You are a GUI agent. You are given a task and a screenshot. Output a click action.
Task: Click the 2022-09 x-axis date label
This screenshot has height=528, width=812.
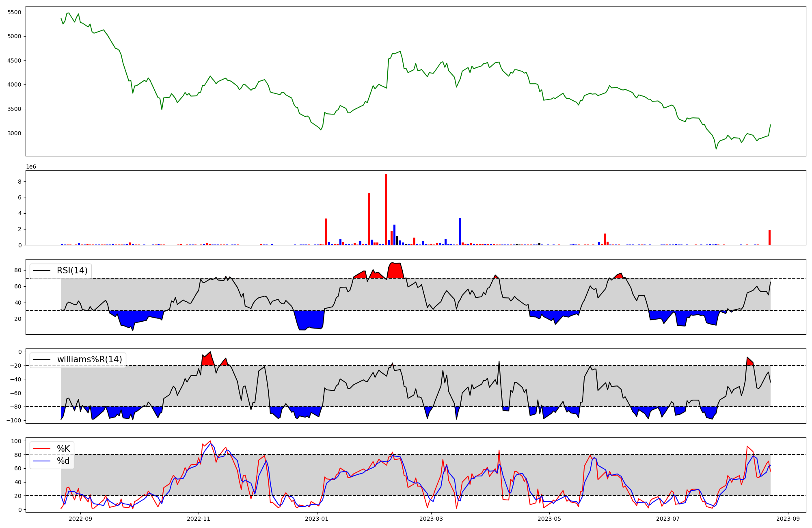[x=80, y=519]
